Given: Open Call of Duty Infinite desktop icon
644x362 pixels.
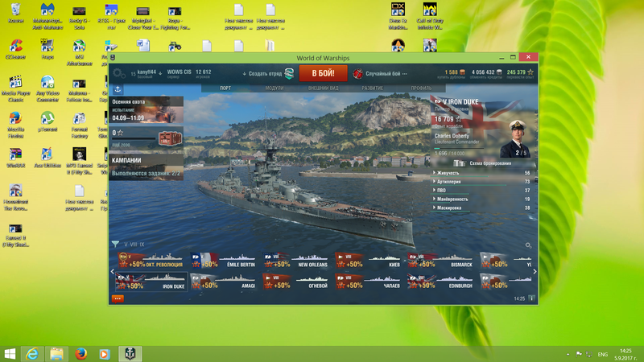Looking at the screenshot, I should [430, 16].
